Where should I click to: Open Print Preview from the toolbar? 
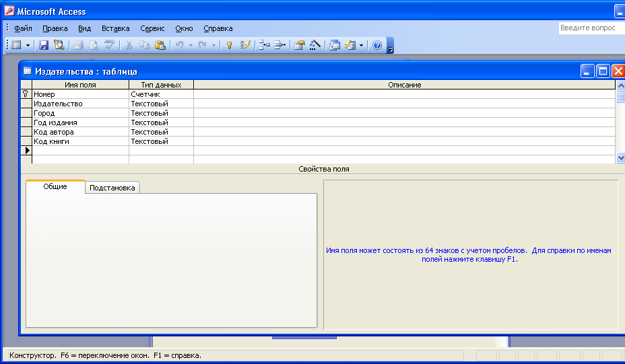click(94, 45)
